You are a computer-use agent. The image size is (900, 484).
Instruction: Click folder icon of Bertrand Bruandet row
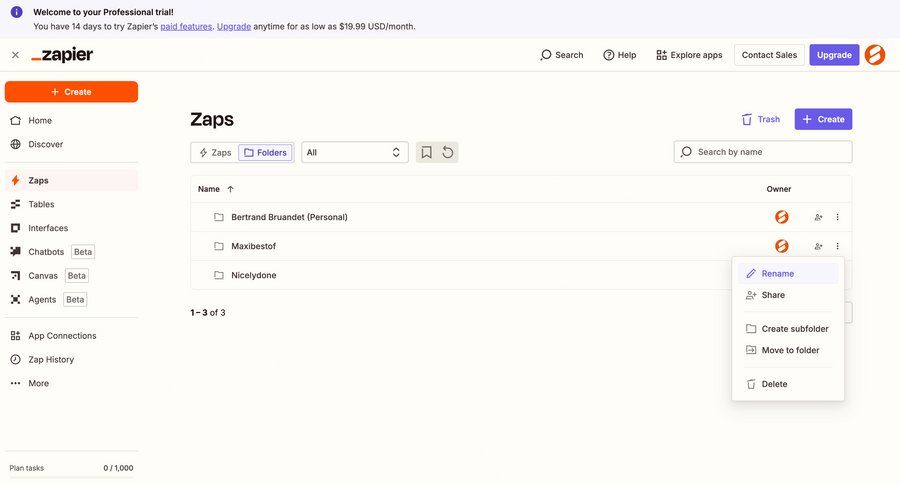click(219, 217)
